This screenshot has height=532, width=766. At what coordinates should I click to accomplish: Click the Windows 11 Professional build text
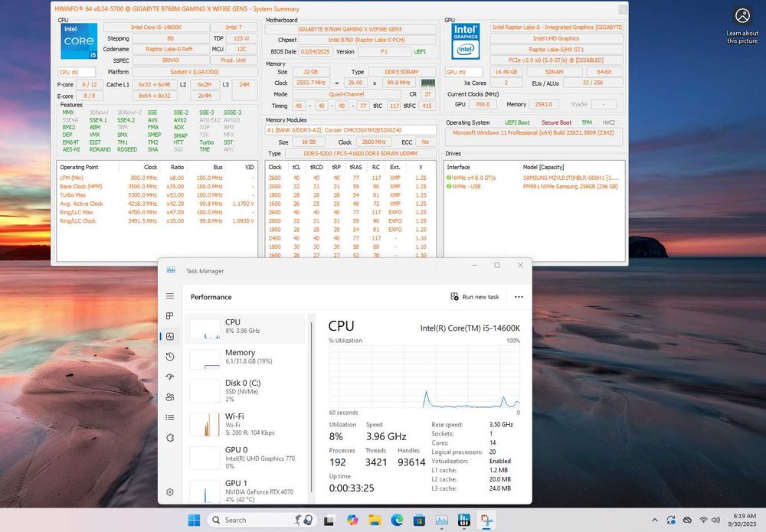click(533, 132)
